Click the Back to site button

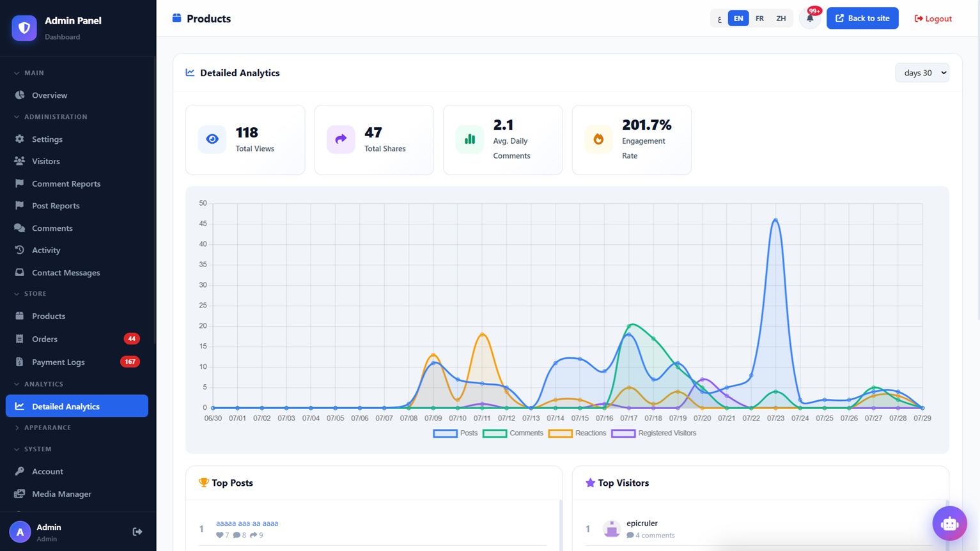pyautogui.click(x=862, y=19)
